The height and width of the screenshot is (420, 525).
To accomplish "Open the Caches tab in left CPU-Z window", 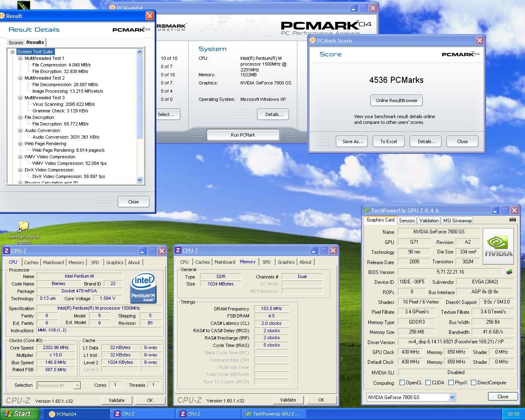I will [x=31, y=262].
